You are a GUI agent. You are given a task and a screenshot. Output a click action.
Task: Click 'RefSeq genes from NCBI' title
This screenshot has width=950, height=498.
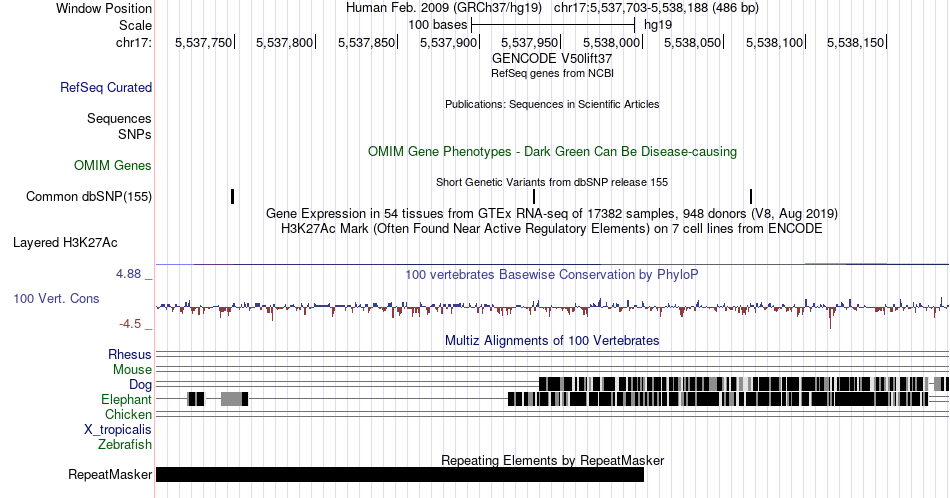coord(552,73)
